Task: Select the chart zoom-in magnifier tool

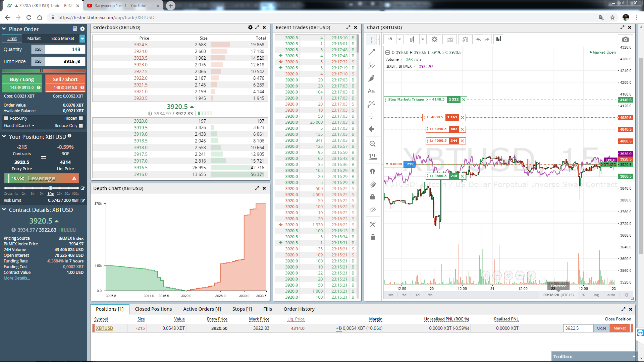Action: pyautogui.click(x=372, y=144)
